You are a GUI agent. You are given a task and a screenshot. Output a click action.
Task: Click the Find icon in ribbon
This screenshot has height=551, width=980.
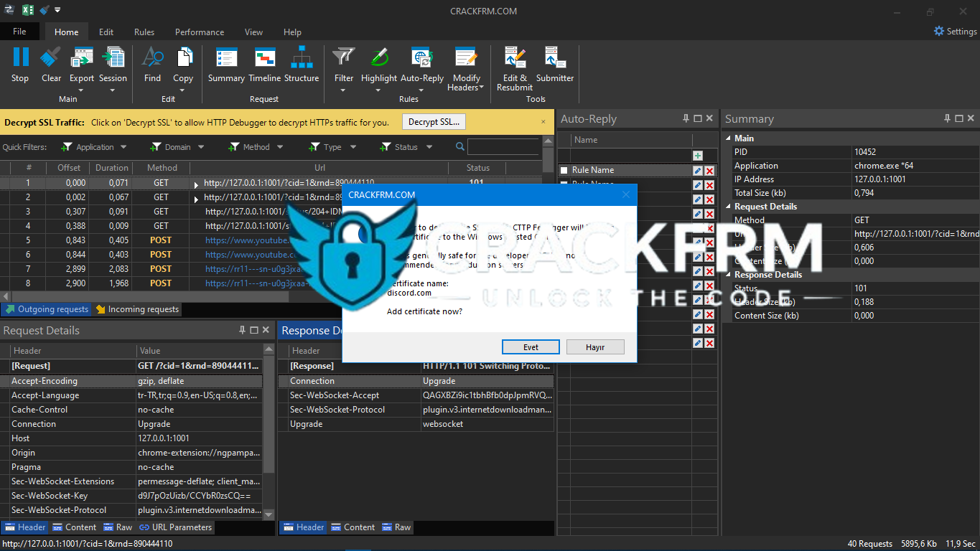(x=152, y=58)
